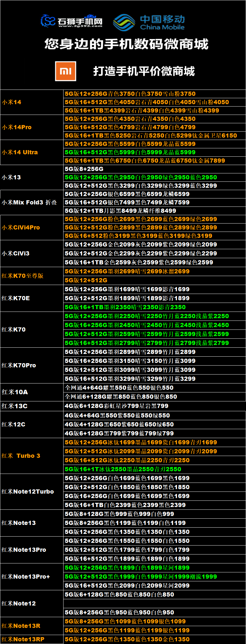The width and height of the screenshot is (246, 644).
Task: Select the 红米Note13RP model cell
Action: pos(23,639)
